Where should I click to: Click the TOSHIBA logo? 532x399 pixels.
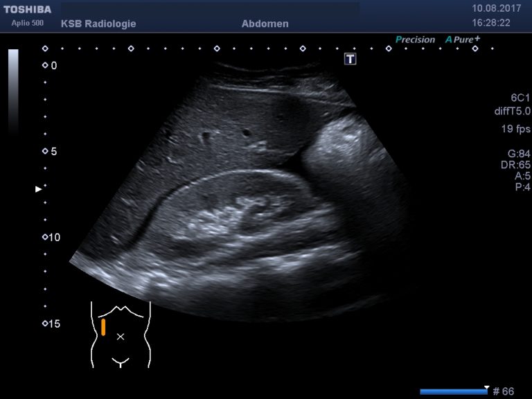28,10
